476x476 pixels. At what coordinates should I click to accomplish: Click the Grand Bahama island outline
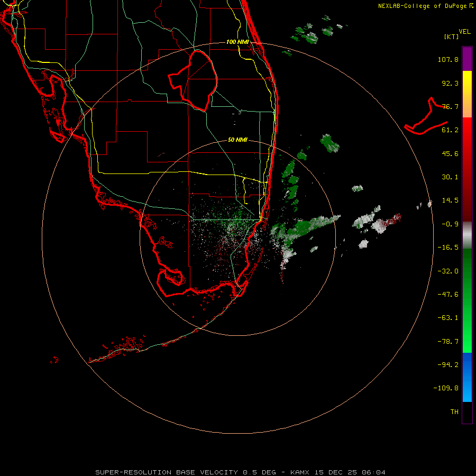tap(426, 116)
